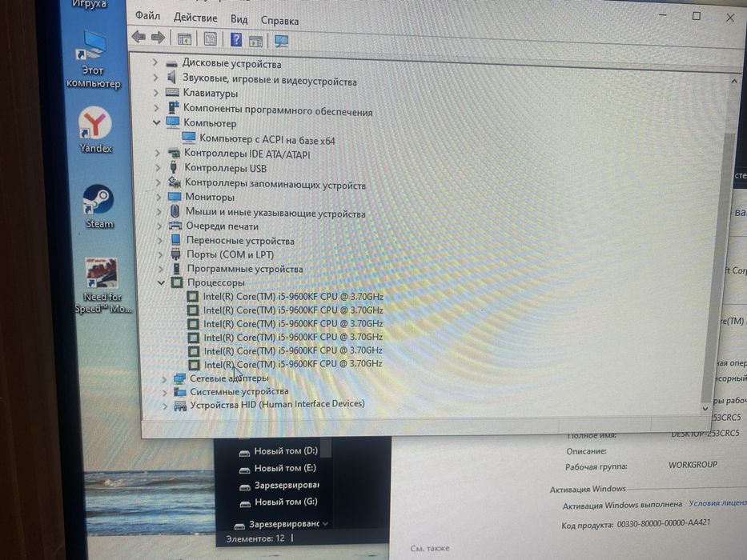Click the show/hide console tree toolbar icon
The height and width of the screenshot is (560, 747).
pyautogui.click(x=184, y=39)
